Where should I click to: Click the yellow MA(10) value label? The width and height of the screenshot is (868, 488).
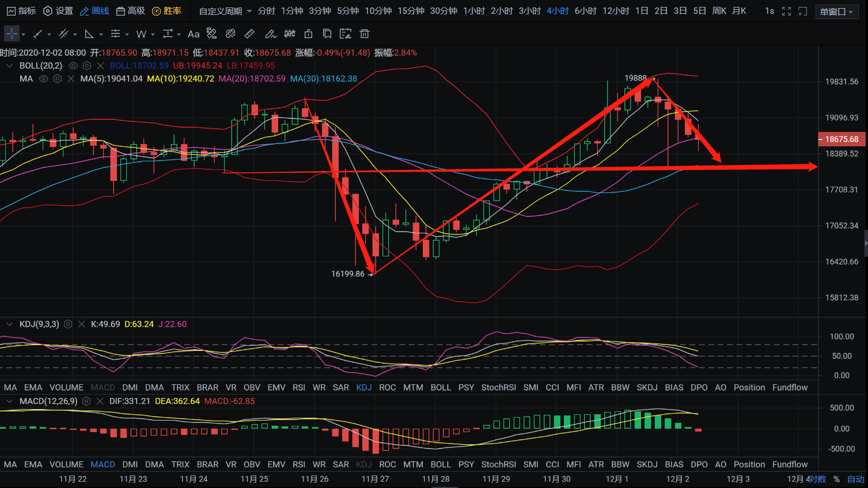pos(180,78)
